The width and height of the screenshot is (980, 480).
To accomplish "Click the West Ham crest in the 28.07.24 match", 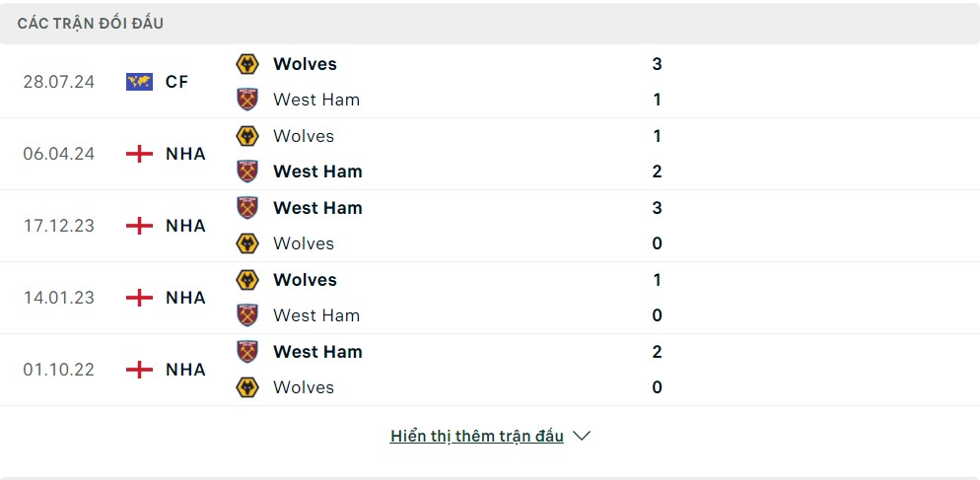I will click(247, 100).
